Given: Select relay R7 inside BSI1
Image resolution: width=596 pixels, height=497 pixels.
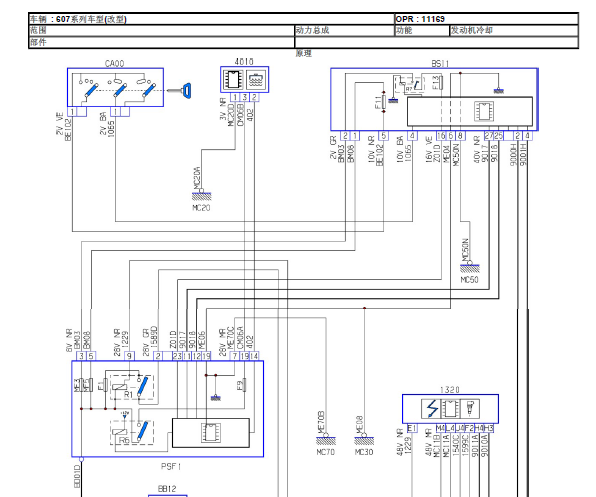Looking at the screenshot, I should pos(409,84).
